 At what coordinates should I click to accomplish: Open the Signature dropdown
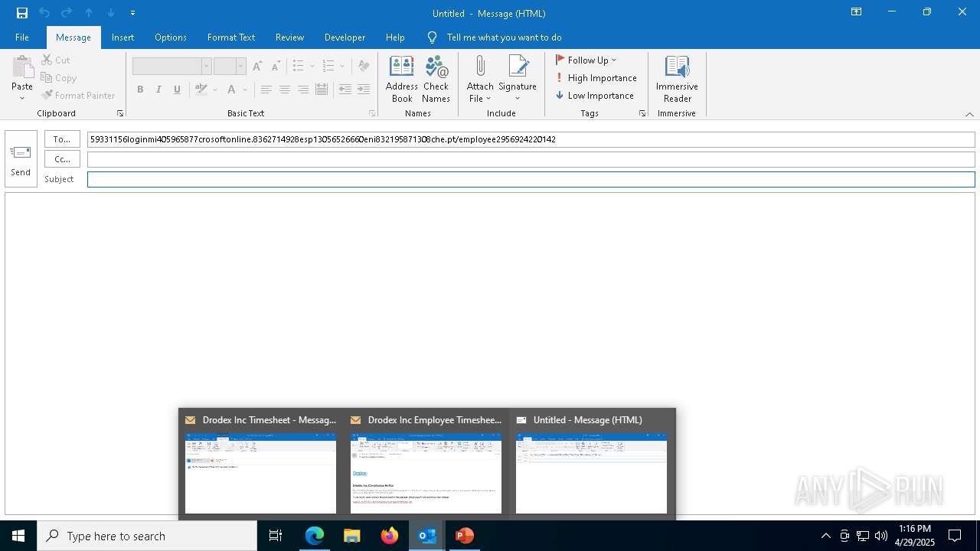[x=518, y=79]
